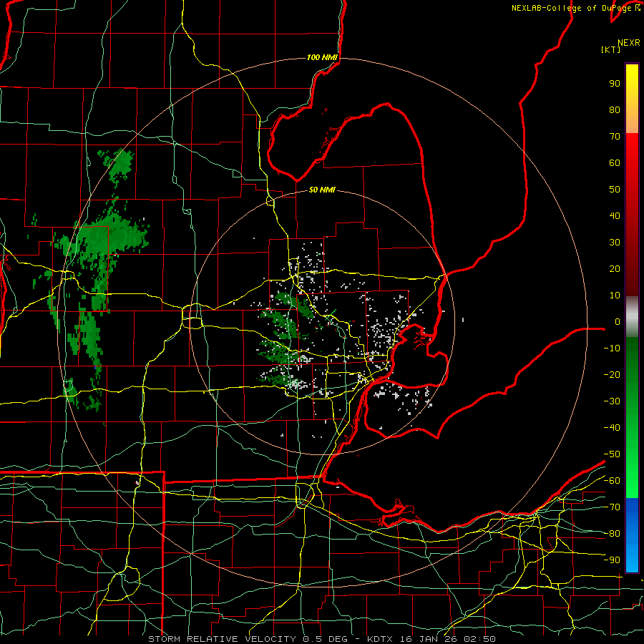Viewport: 644px width, 644px height.
Task: Click the -40 scale value
Action: (x=612, y=428)
